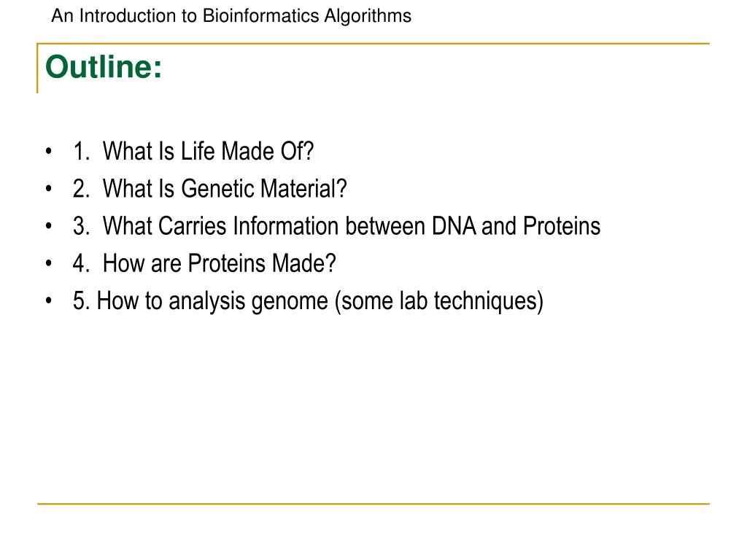747x560 pixels.
Task: Click 'What Is Life Made Of?' line
Action: point(208,151)
